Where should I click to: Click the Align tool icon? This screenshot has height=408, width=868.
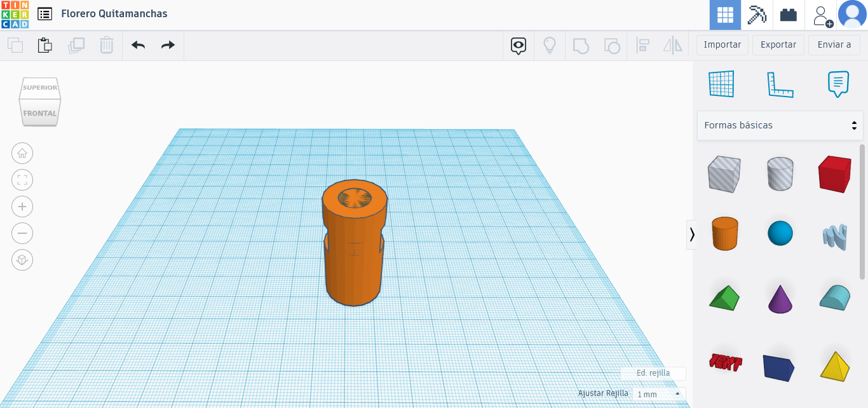pyautogui.click(x=642, y=45)
